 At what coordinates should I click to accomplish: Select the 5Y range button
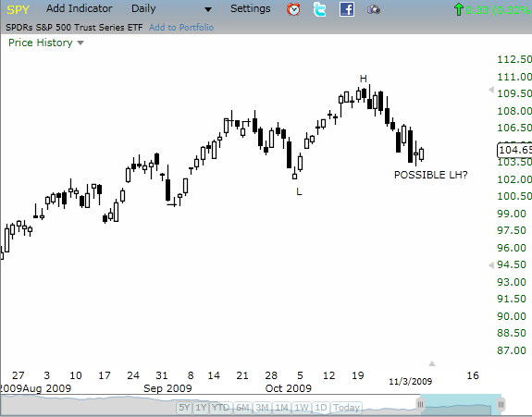tap(184, 407)
